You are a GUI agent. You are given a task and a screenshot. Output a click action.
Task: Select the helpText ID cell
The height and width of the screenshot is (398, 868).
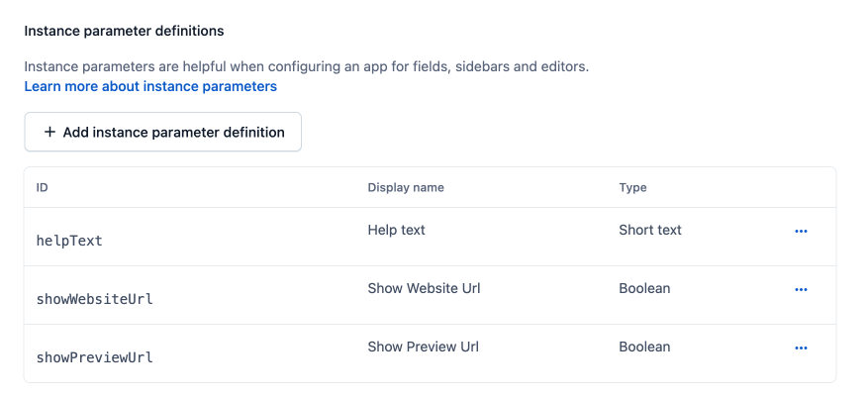tap(69, 241)
